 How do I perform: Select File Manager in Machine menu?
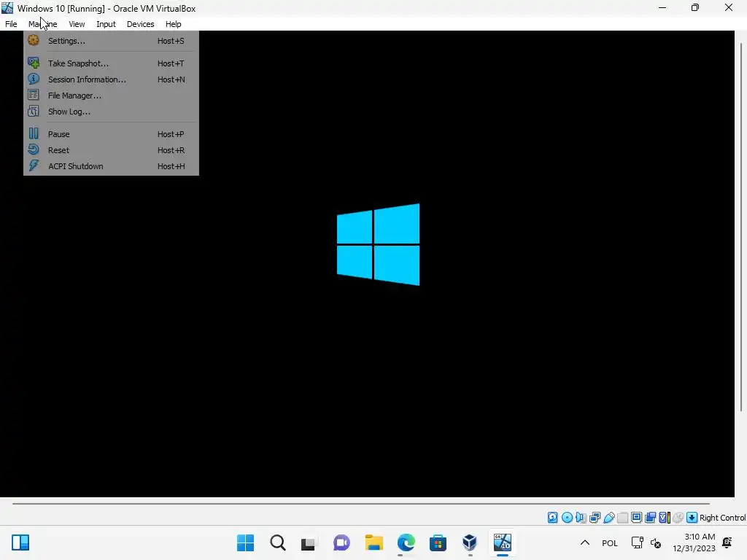pyautogui.click(x=111, y=96)
